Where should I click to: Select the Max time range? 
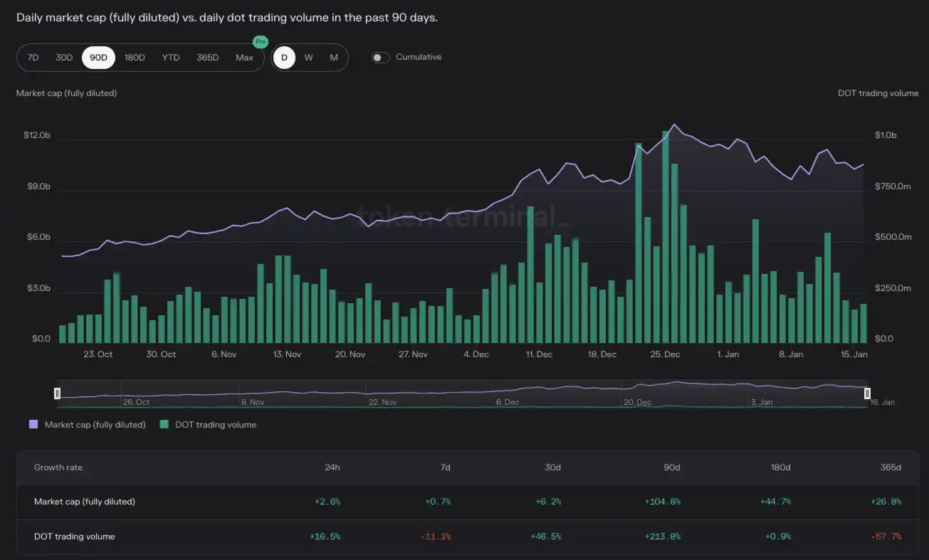244,58
